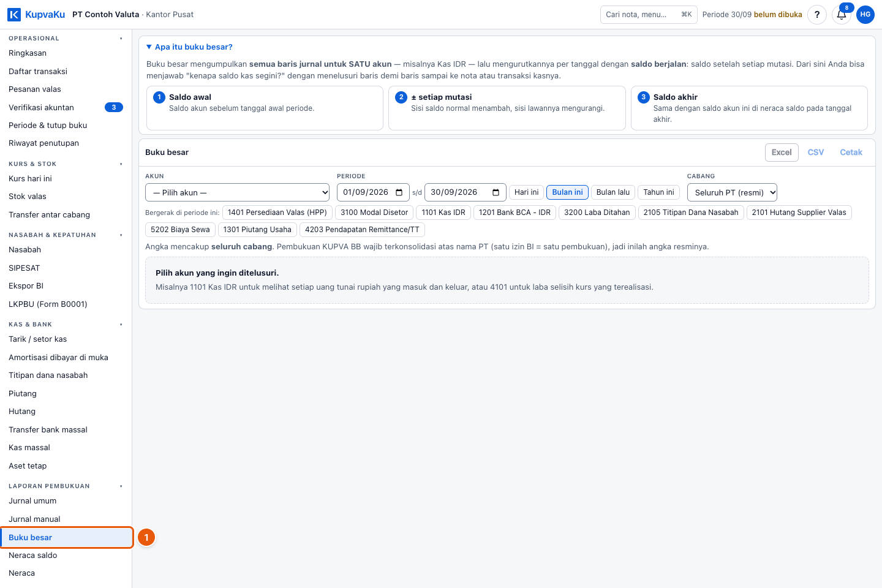Select chip '4203 Pendapatan Remittance/TT'
882x588 pixels.
click(x=362, y=230)
